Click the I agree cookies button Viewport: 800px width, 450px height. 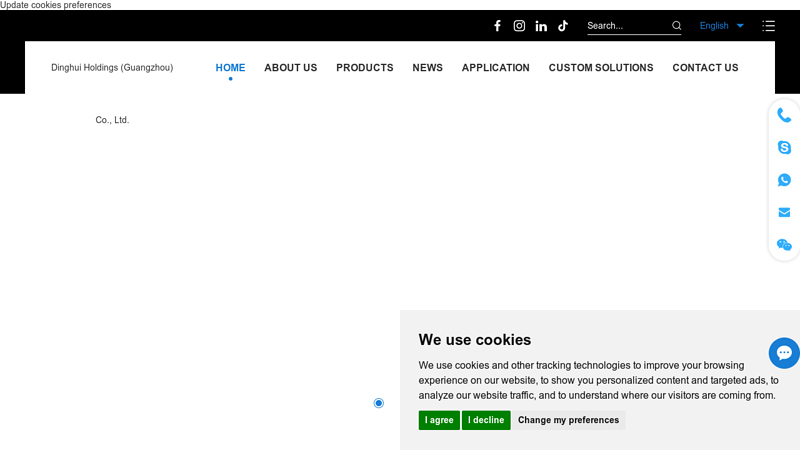pyautogui.click(x=439, y=420)
